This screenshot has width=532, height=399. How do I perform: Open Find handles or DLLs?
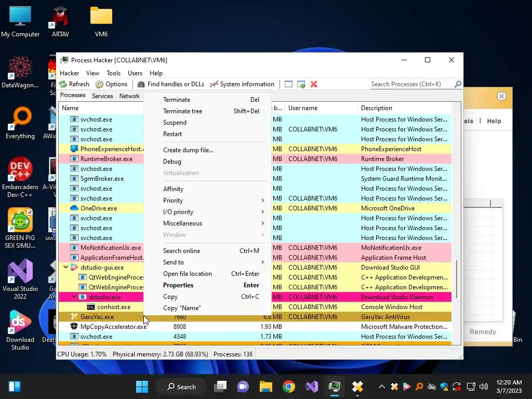point(170,84)
